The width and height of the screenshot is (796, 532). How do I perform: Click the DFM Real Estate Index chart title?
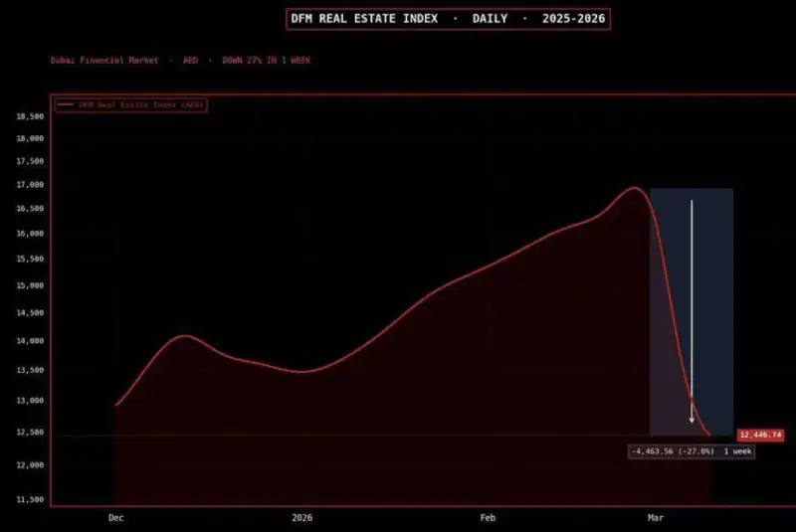point(447,19)
